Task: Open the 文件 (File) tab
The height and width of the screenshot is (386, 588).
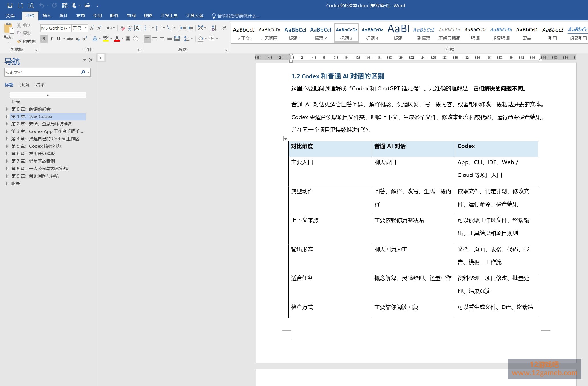Action: [10, 16]
